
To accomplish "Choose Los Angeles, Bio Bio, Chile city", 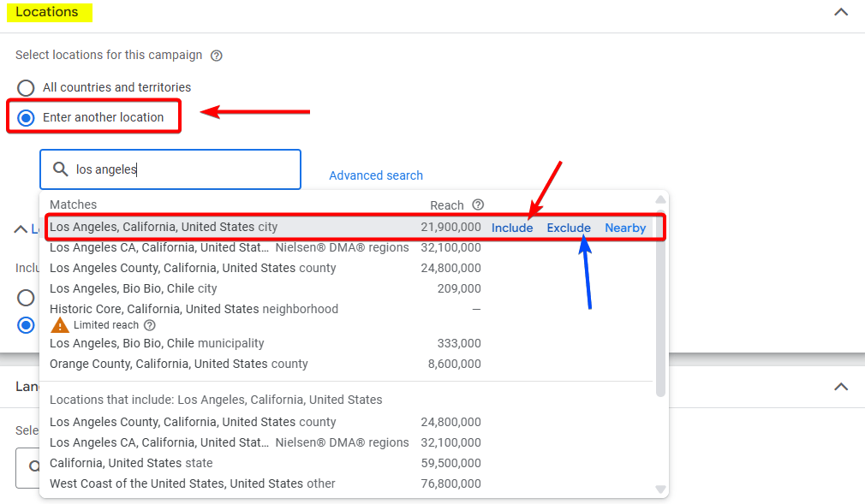I will [134, 288].
